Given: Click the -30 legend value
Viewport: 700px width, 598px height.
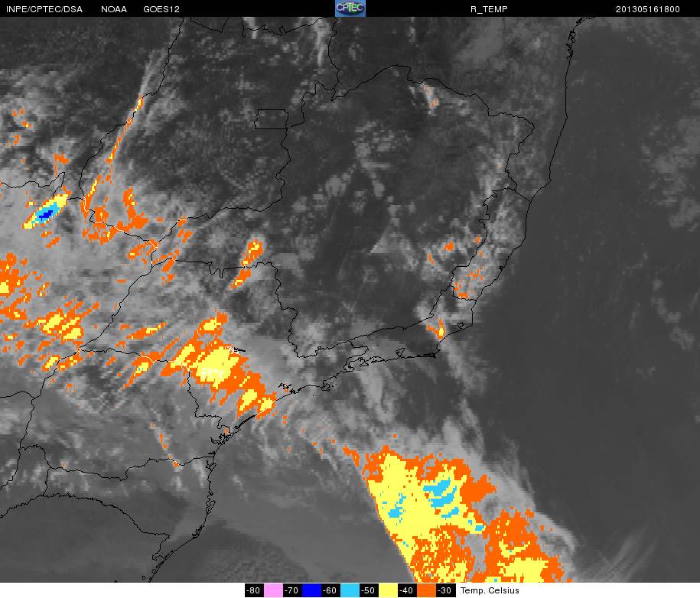Looking at the screenshot, I should tap(445, 590).
